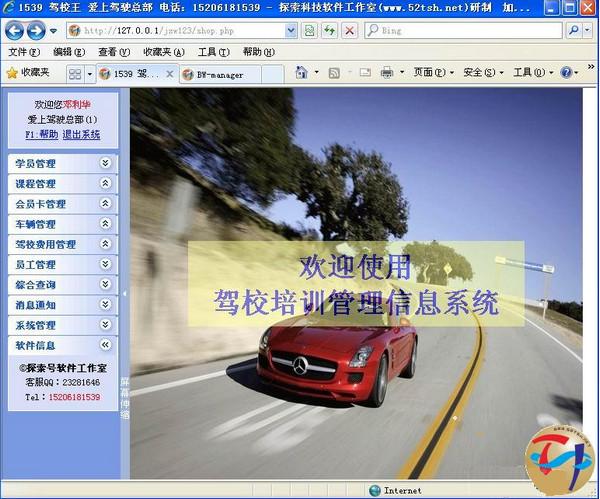Open the 收藏夹 favorites star button
This screenshot has width=600, height=499.
click(x=28, y=73)
